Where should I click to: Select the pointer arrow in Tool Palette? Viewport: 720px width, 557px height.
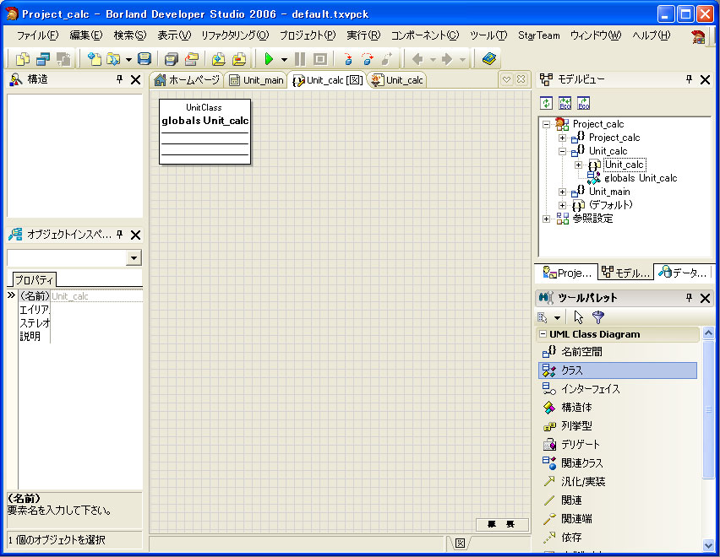point(578,317)
